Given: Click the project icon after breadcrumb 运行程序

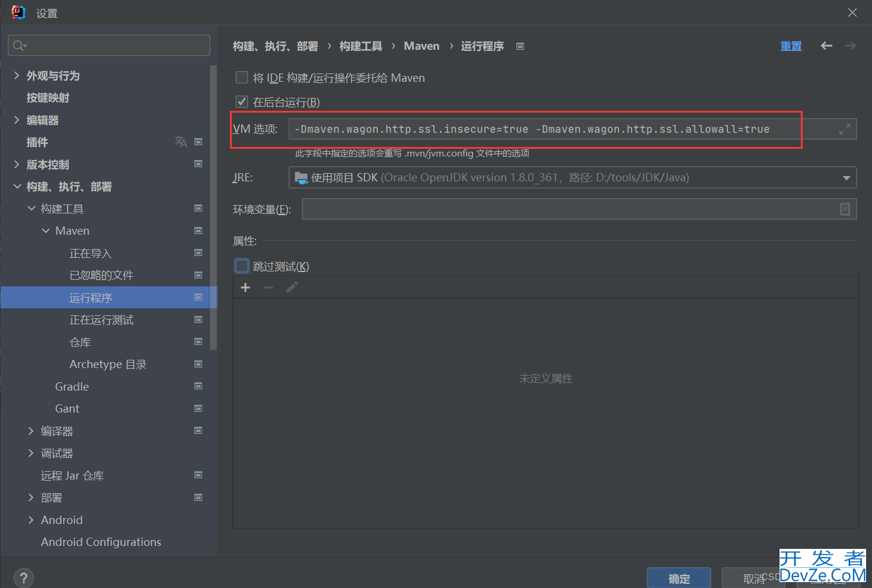Looking at the screenshot, I should (x=520, y=46).
